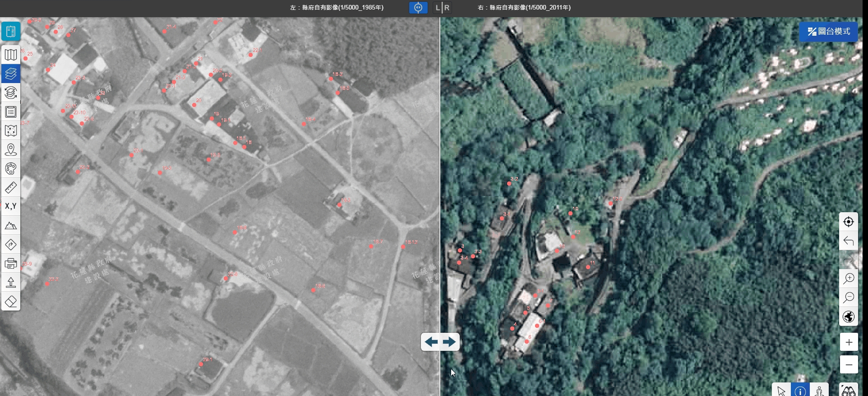Toggle the swipe compare mode button
The height and width of the screenshot is (396, 868).
pyautogui.click(x=418, y=8)
